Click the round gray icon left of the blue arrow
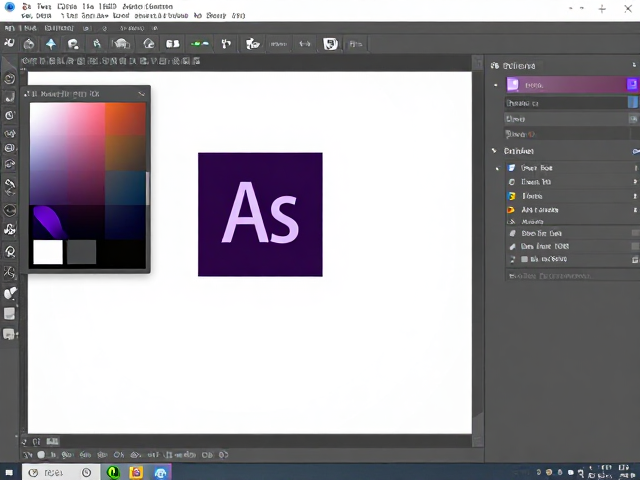Screen dimensions: 640x480 point(29,44)
